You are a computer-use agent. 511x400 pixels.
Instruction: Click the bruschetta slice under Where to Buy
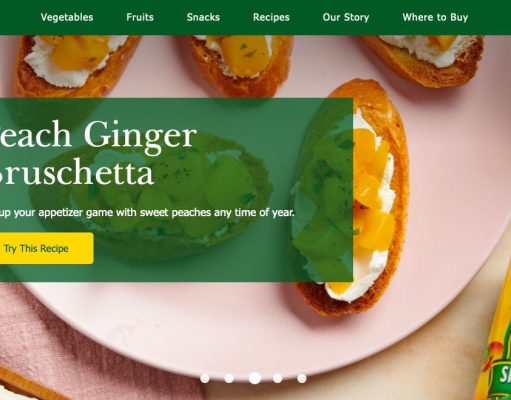[x=425, y=60]
